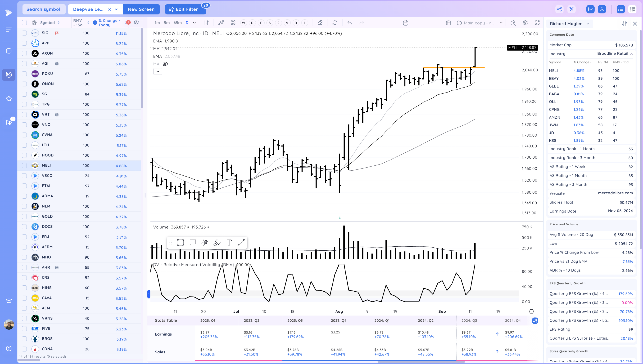Select the brush drawing tool
Screen dimensions: 643x364
(x=217, y=243)
